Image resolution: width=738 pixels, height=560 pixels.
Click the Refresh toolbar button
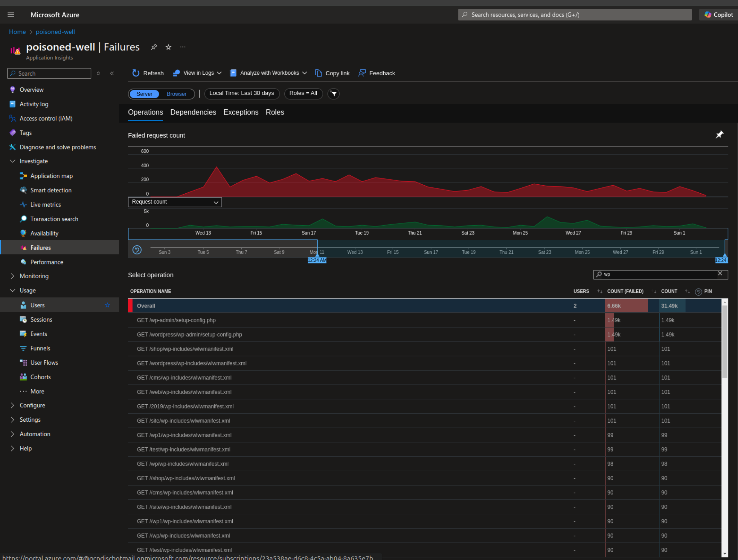click(x=148, y=73)
